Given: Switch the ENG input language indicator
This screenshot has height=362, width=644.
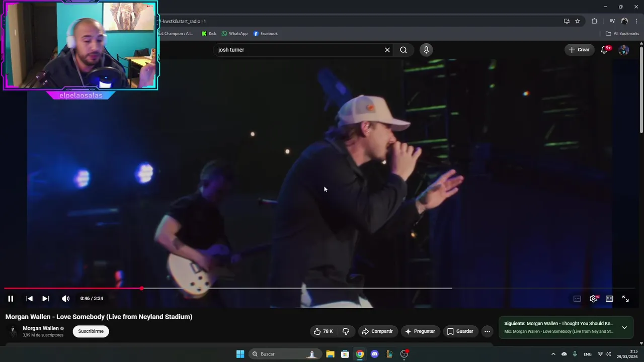Looking at the screenshot, I should [588, 354].
